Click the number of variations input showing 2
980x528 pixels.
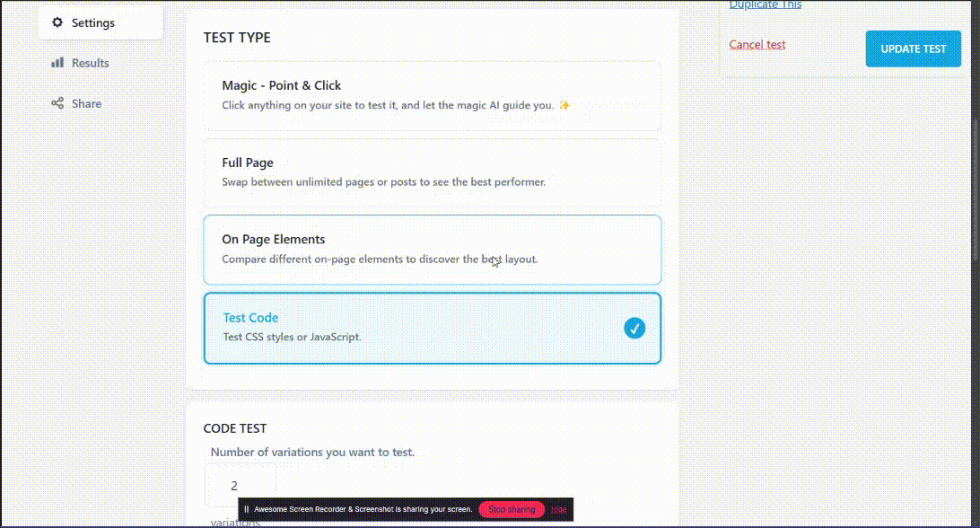click(x=241, y=485)
